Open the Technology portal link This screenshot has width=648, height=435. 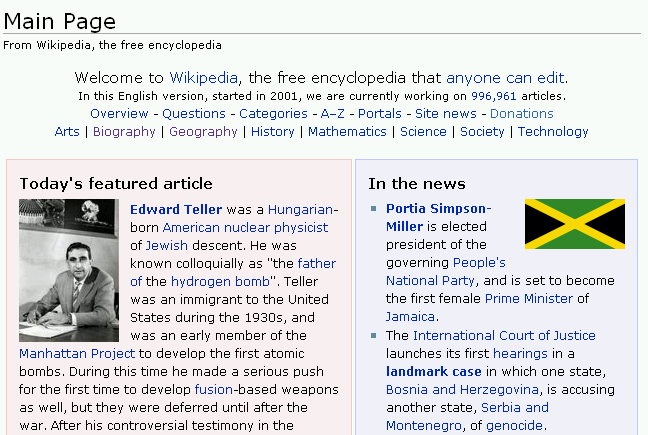(x=553, y=132)
